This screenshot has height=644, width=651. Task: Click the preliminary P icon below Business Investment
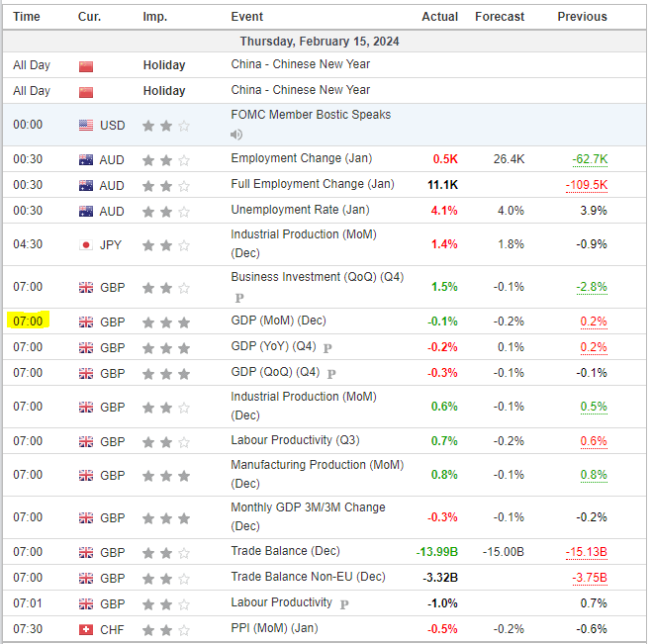pos(237,297)
